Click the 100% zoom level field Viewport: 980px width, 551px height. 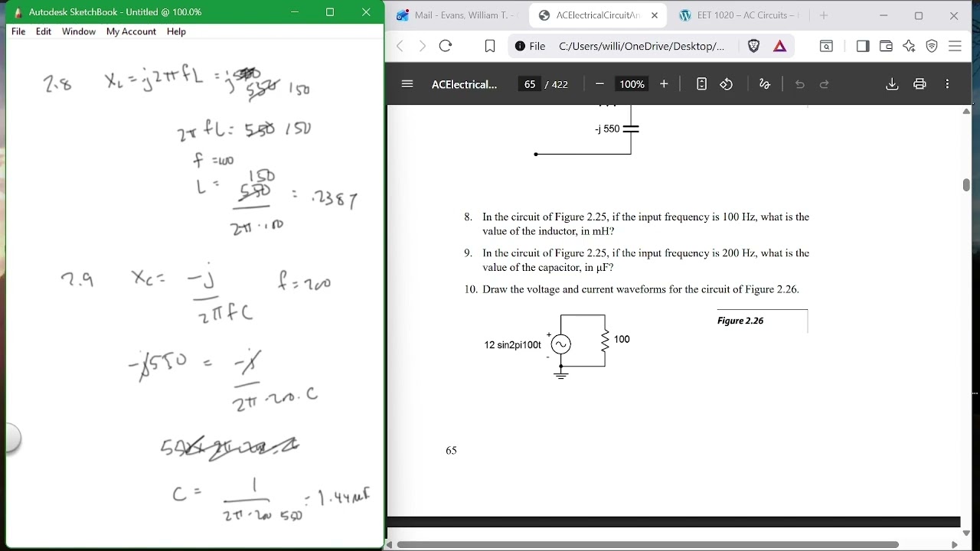click(x=632, y=84)
